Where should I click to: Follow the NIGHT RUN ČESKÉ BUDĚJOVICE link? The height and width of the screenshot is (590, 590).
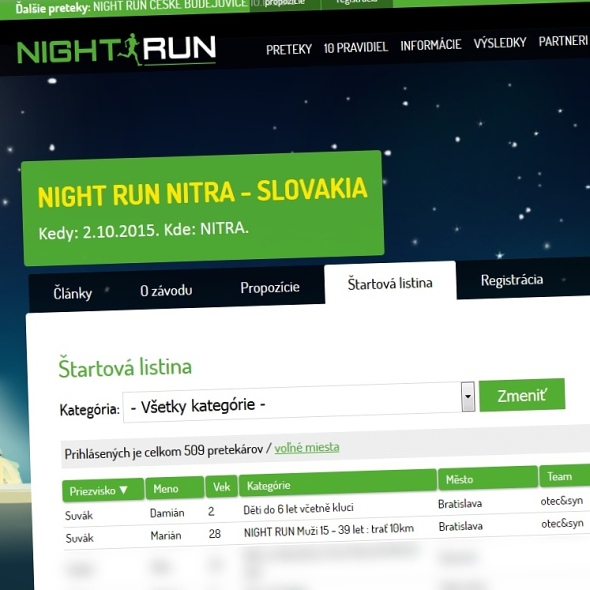[x=170, y=6]
